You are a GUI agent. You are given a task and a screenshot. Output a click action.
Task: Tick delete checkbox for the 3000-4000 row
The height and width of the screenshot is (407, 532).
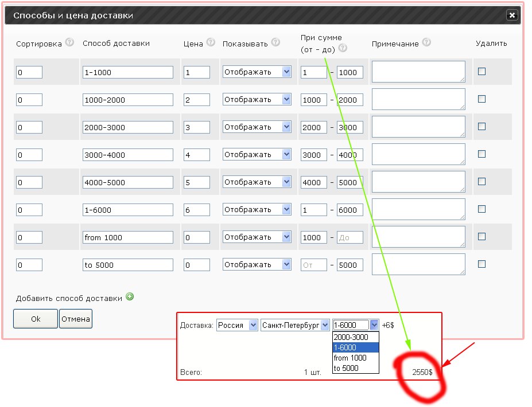pyautogui.click(x=481, y=154)
